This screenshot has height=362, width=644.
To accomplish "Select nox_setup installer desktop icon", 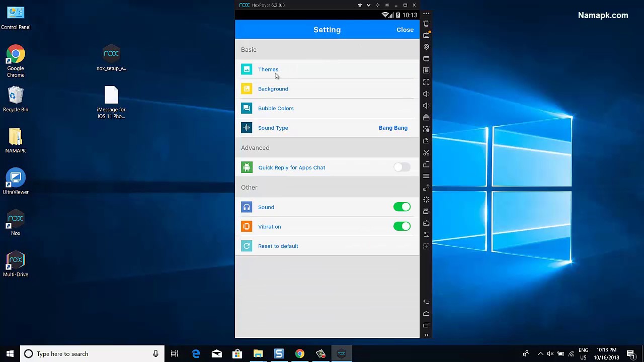I will (111, 58).
